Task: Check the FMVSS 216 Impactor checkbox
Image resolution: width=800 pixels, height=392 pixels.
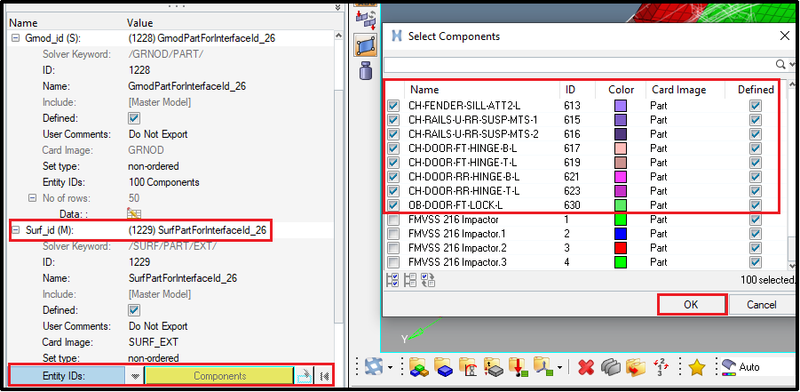Action: click(393, 220)
